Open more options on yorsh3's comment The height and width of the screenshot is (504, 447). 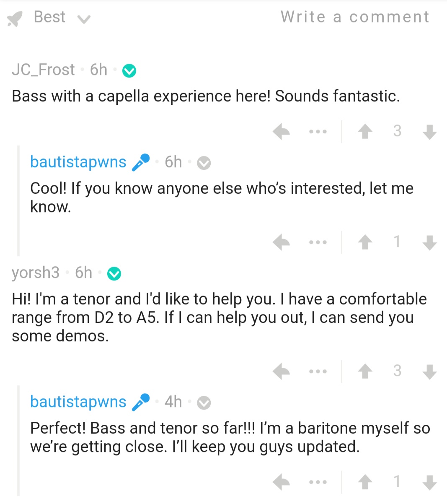(318, 372)
